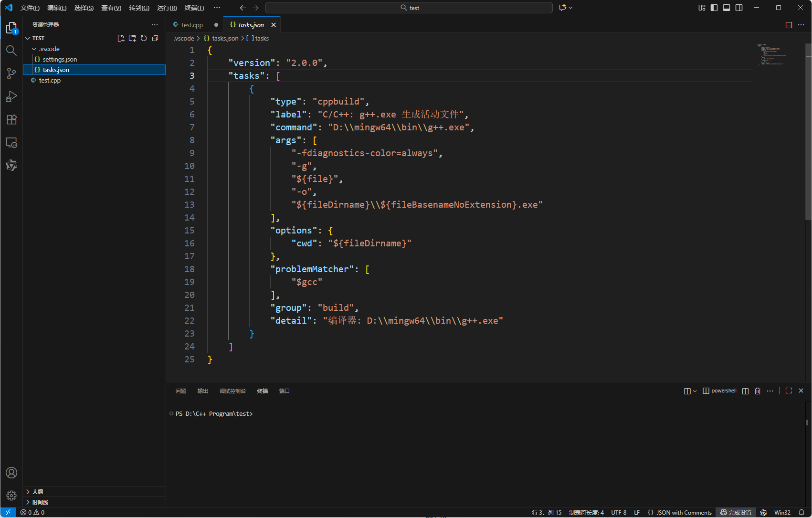Open the Extensions view
This screenshot has width=812, height=518.
click(x=11, y=119)
